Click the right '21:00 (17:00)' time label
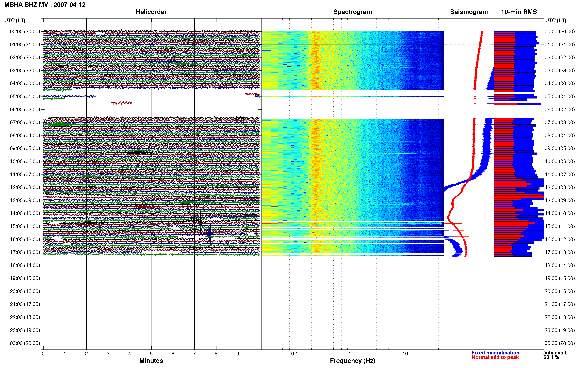588x368 pixels. pyautogui.click(x=560, y=304)
